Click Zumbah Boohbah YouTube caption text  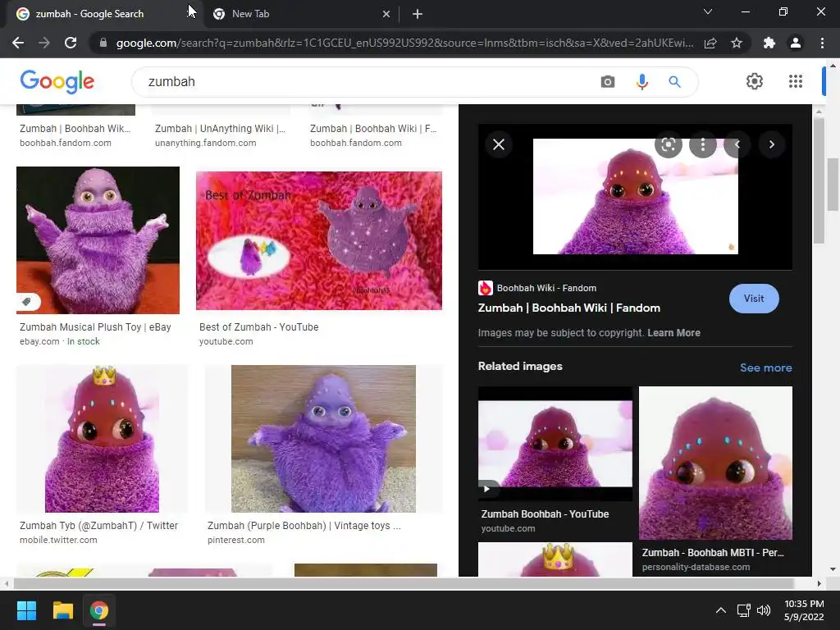click(545, 514)
